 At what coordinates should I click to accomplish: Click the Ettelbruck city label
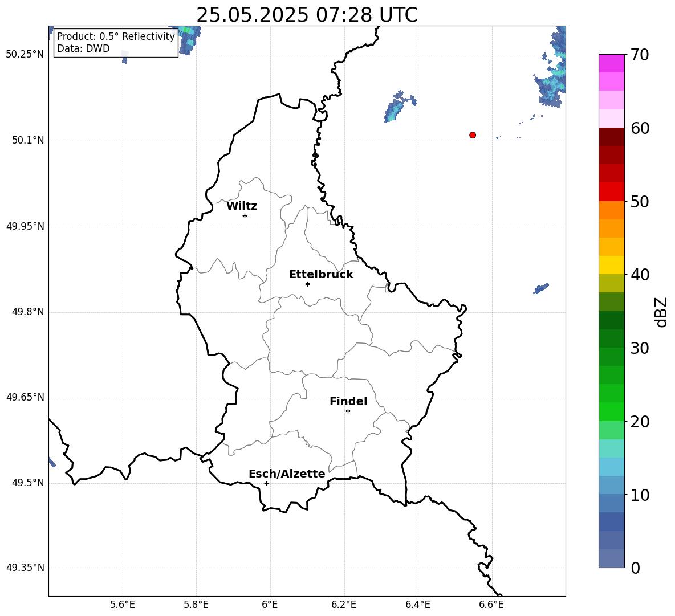pyautogui.click(x=321, y=275)
